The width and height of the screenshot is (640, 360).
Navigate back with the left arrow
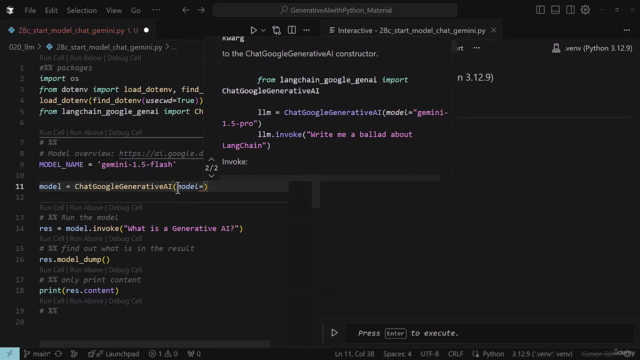click(x=186, y=10)
